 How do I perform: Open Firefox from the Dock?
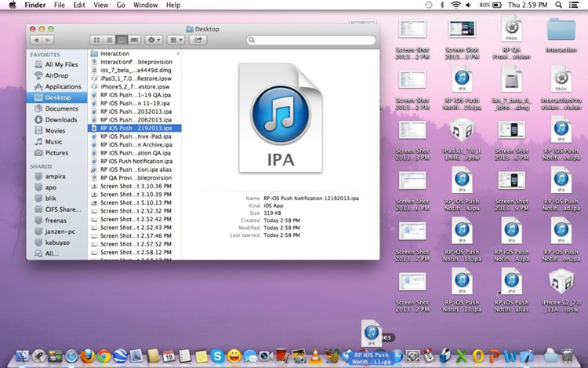point(87,356)
